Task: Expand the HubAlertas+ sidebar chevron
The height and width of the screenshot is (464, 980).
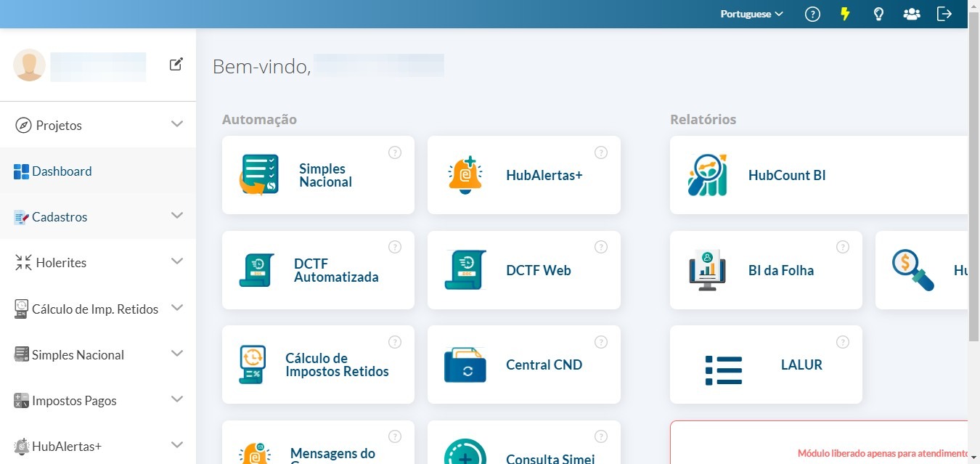Action: (x=177, y=445)
